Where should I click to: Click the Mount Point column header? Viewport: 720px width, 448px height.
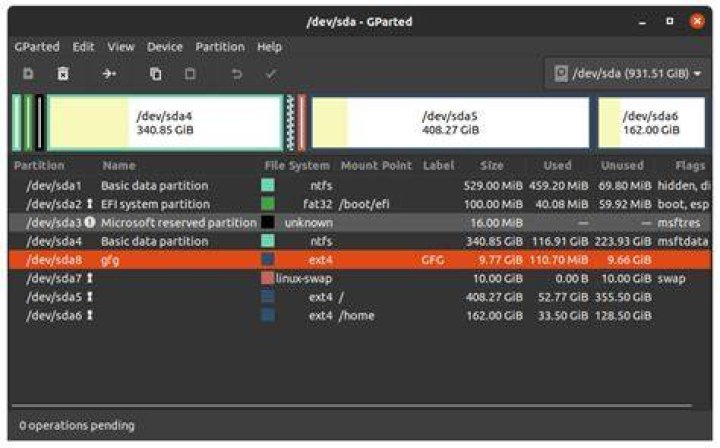tap(377, 166)
